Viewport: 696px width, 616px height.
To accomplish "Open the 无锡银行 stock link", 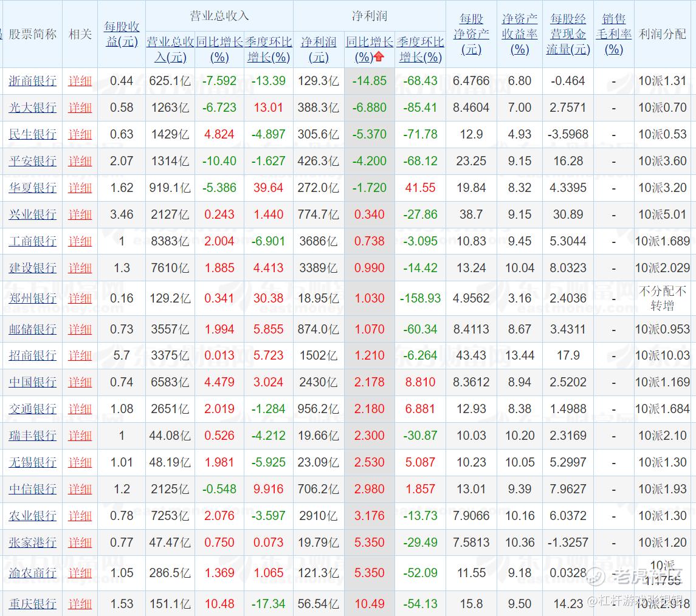I will pos(32,462).
